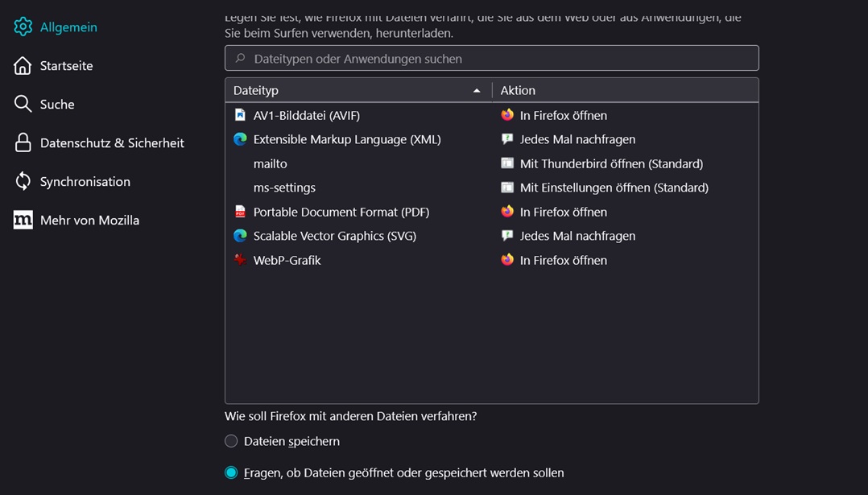
Task: Click the Suche magnifying glass icon
Action: pyautogui.click(x=23, y=104)
